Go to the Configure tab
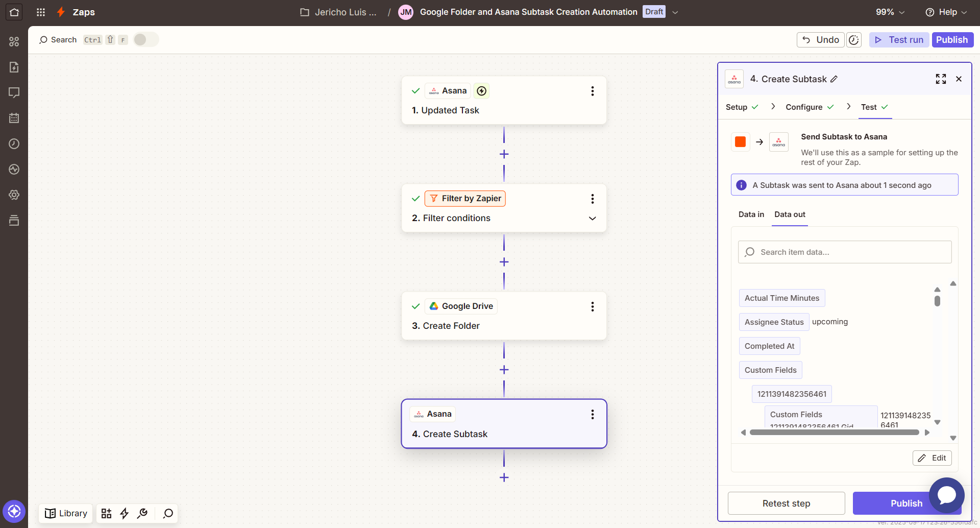980x528 pixels. (804, 107)
